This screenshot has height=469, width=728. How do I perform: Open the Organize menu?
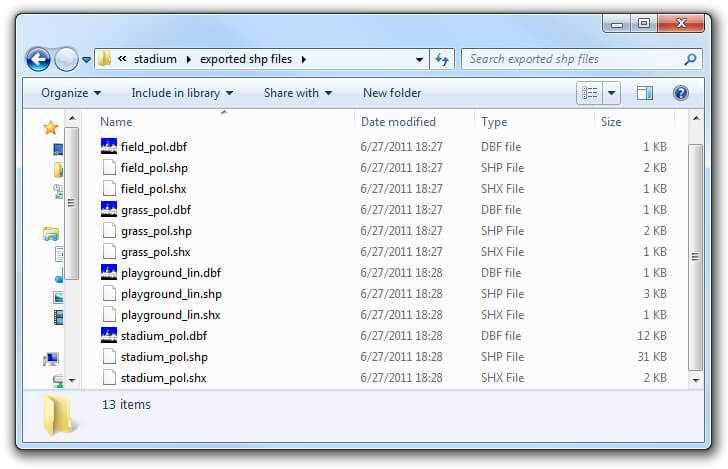(71, 93)
